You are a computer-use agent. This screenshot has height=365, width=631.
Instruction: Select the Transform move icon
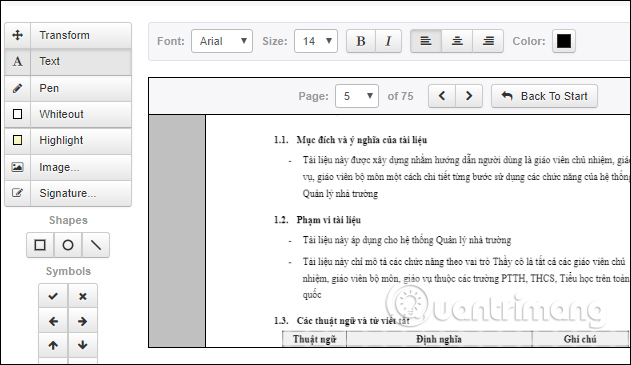(x=17, y=35)
